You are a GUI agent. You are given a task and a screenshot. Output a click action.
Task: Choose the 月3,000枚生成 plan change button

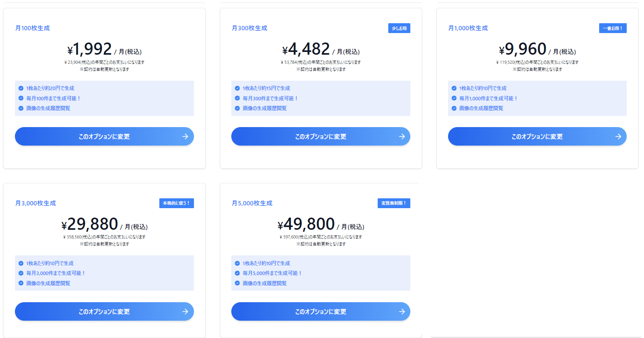pyautogui.click(x=104, y=312)
